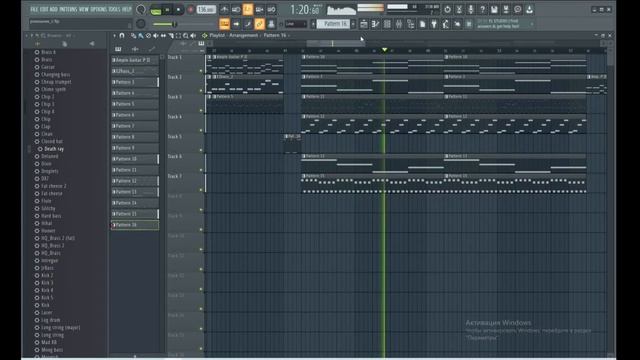This screenshot has height=360, width=640.
Task: Toggle mute on Track 1
Action: coord(201,71)
